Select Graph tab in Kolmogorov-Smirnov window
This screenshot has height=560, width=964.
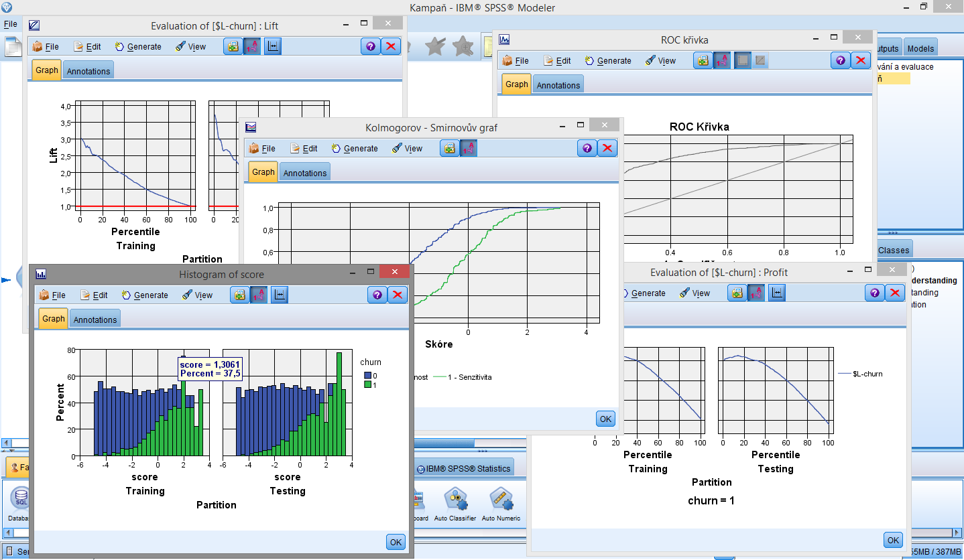[x=263, y=172]
